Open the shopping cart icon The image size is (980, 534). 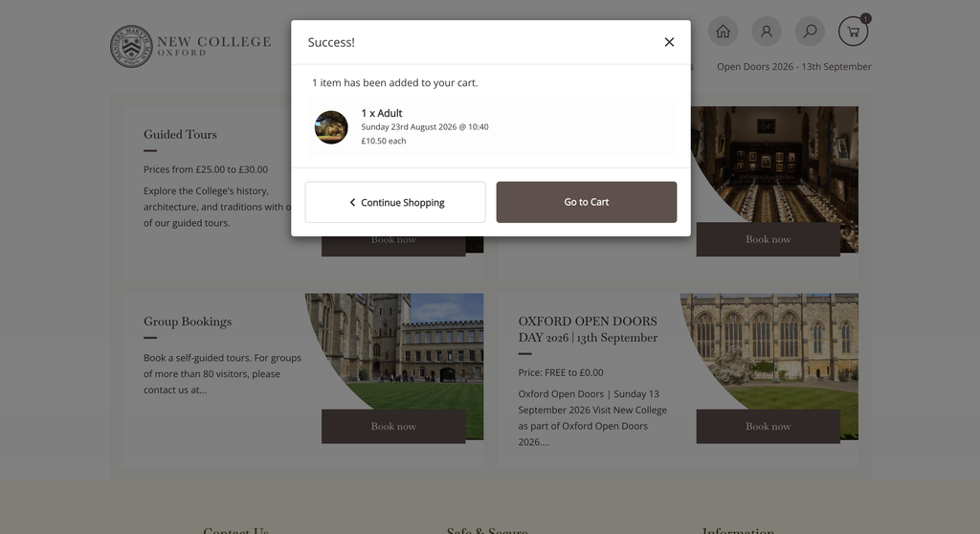[853, 32]
